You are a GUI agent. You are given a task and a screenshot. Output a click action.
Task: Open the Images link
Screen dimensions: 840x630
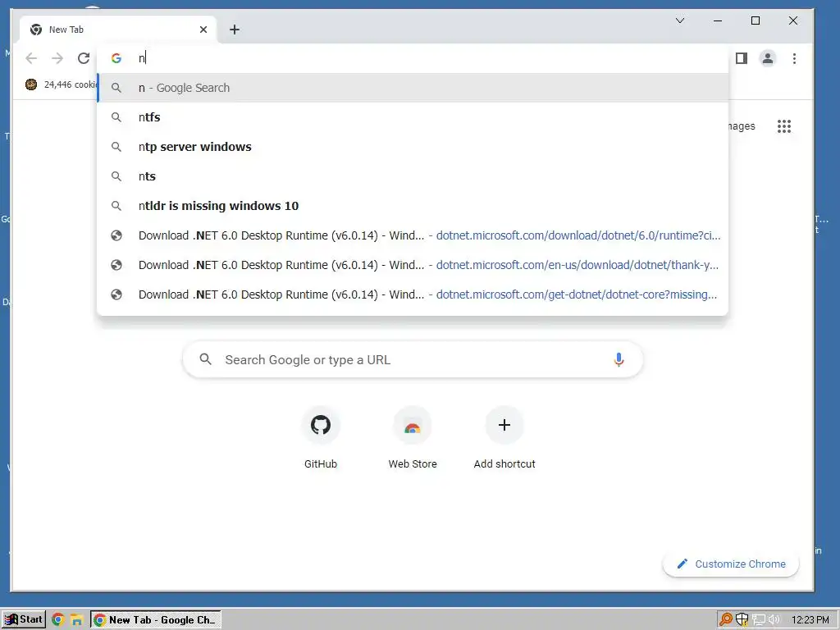[x=742, y=126]
